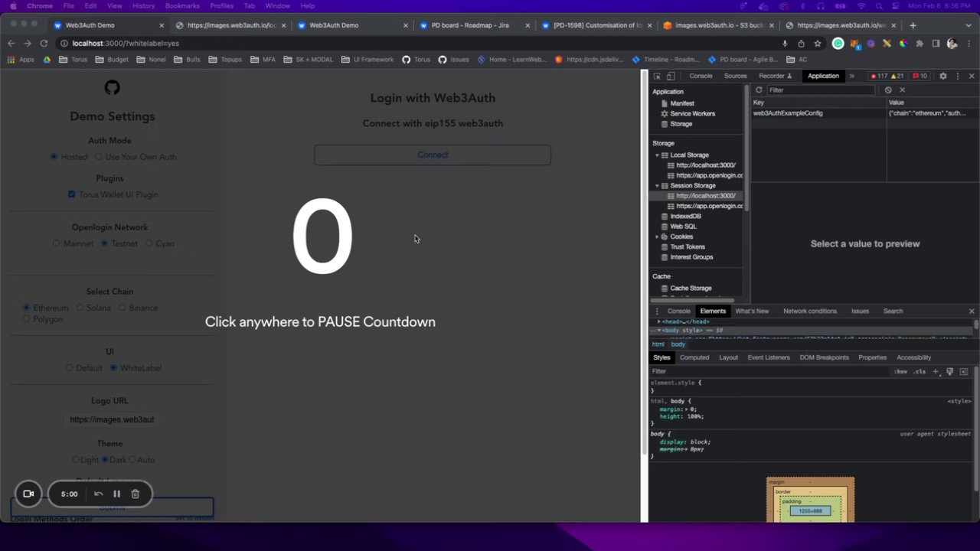Uncheck the Torus Wallet UI Plugin checkbox
This screenshot has width=980, height=551.
72,194
